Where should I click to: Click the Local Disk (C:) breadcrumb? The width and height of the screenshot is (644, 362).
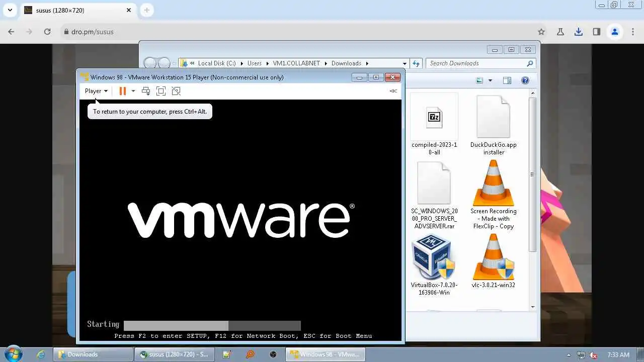217,63
